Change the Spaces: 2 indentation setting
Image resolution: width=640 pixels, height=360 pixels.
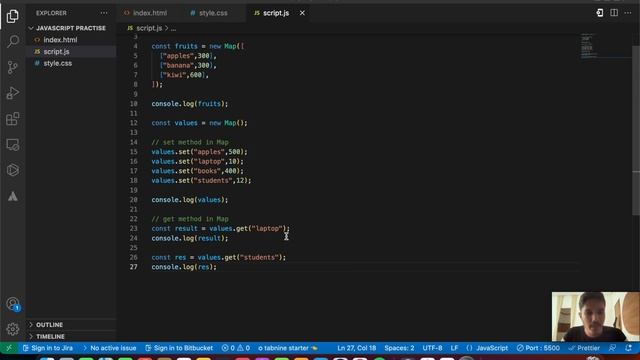(399, 348)
